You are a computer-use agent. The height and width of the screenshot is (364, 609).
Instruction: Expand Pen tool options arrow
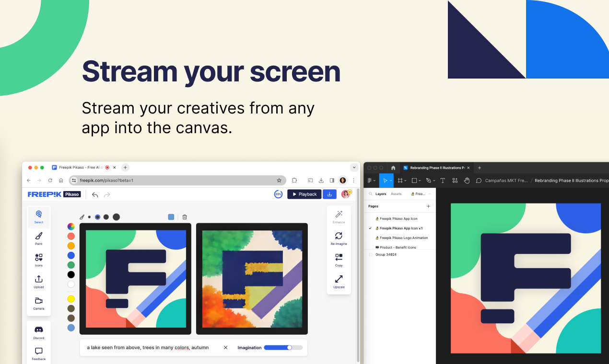pyautogui.click(x=434, y=181)
